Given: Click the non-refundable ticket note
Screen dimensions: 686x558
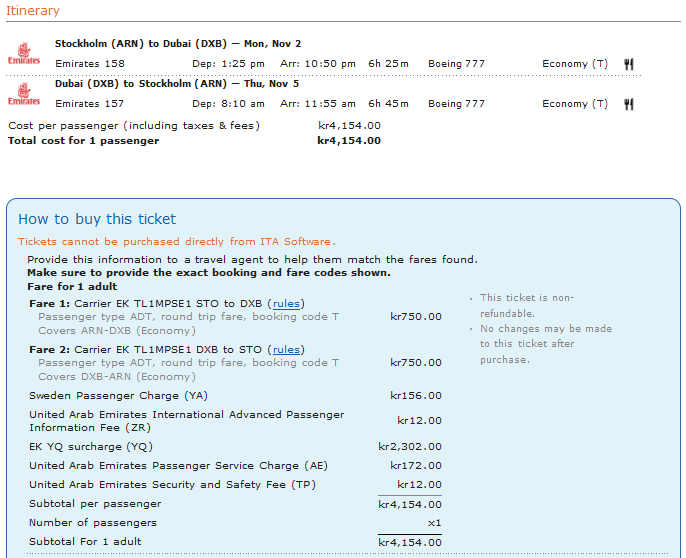Looking at the screenshot, I should (x=527, y=305).
